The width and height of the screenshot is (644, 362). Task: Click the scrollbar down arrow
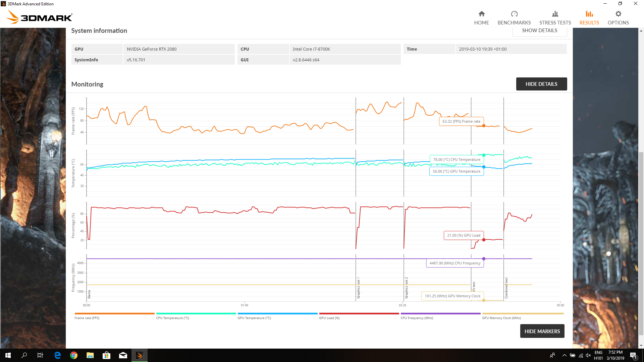pyautogui.click(x=641, y=346)
